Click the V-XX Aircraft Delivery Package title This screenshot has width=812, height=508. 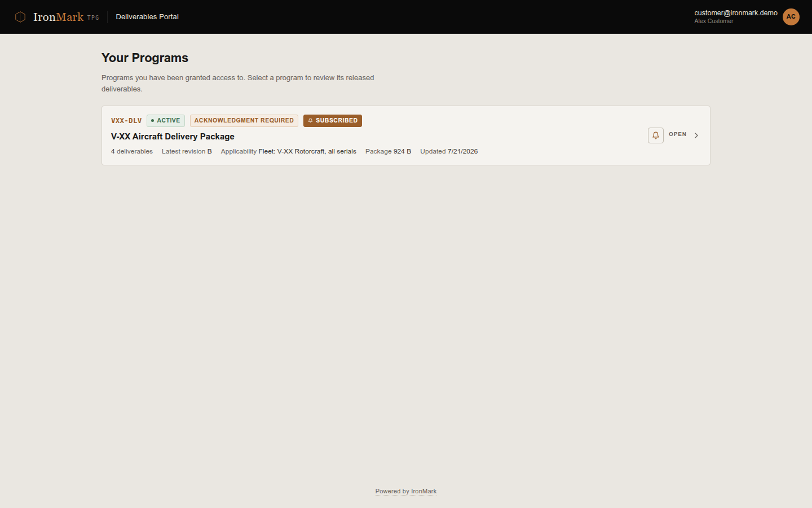tap(173, 137)
